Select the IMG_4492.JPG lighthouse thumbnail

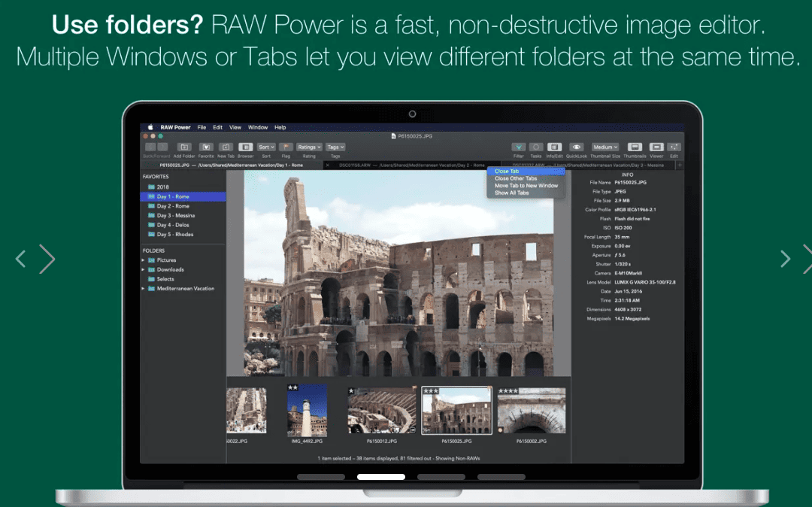click(307, 410)
